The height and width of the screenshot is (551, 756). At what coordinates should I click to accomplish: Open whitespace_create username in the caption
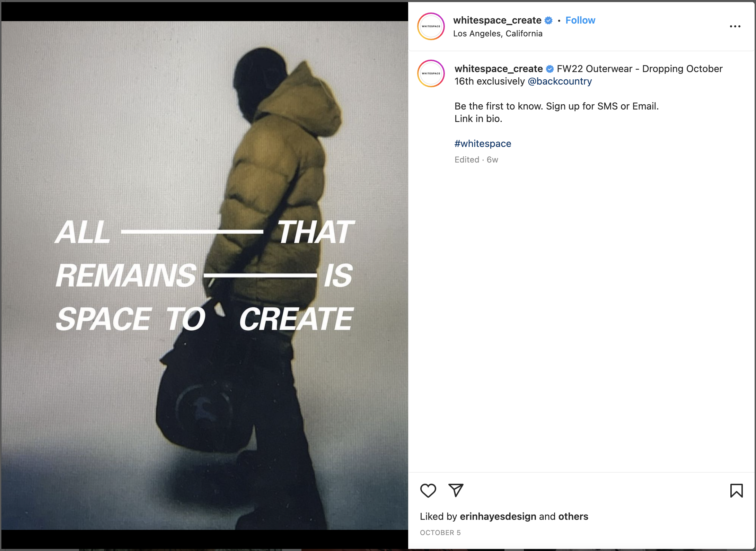[499, 69]
